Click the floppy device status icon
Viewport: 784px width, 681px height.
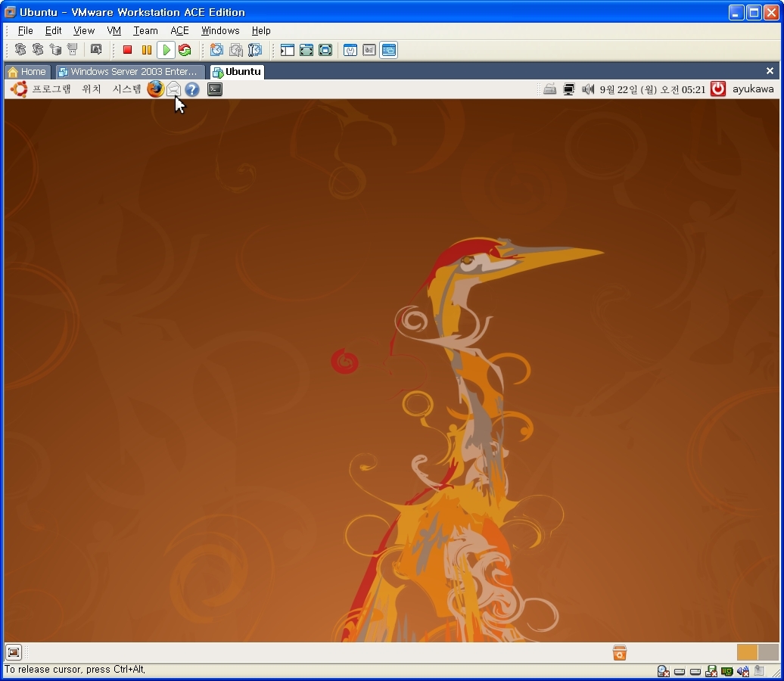pyautogui.click(x=711, y=671)
